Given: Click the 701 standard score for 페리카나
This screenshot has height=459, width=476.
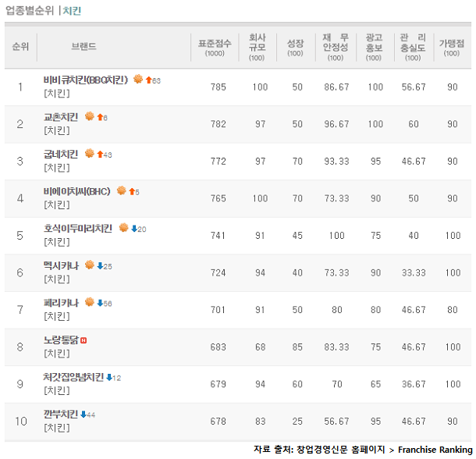Looking at the screenshot, I should 218,310.
